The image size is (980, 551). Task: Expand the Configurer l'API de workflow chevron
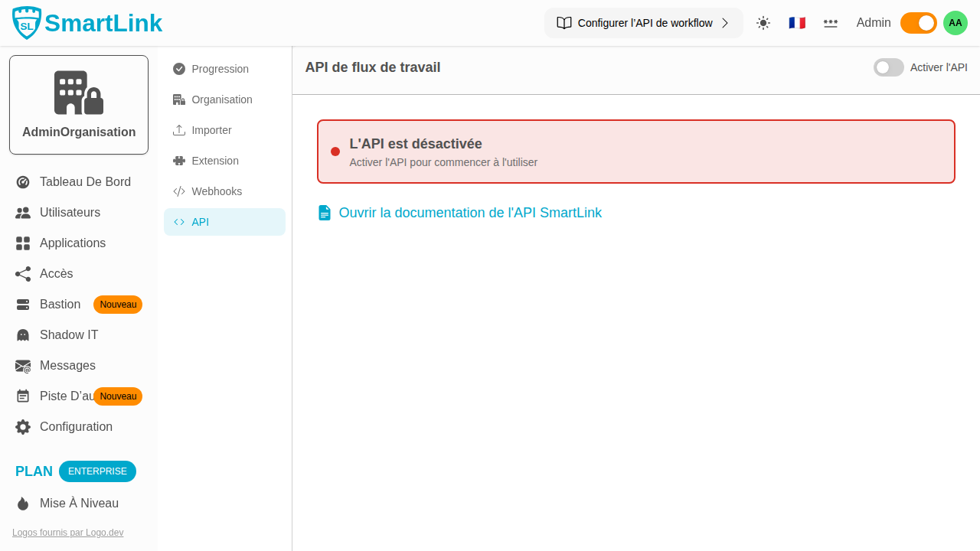click(x=725, y=23)
